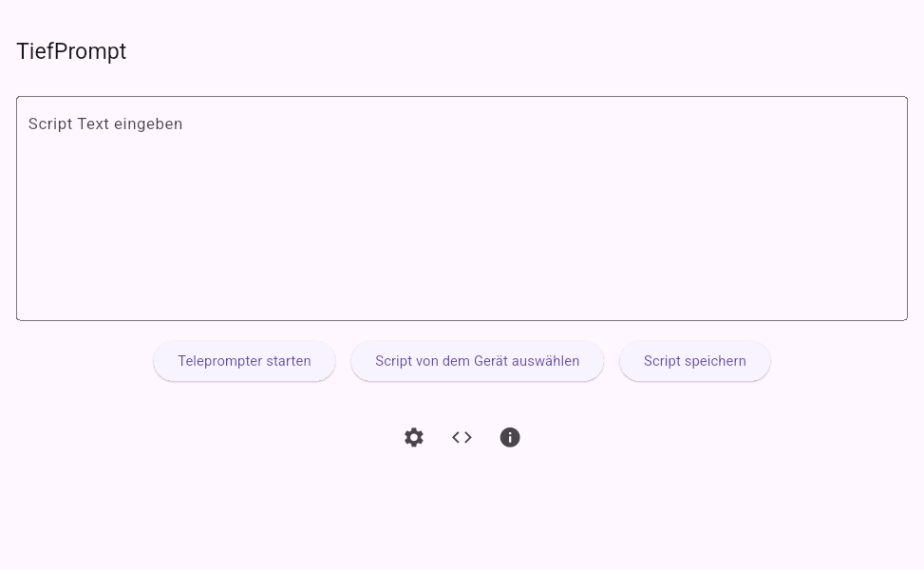
Task: Save the current script
Action: point(694,361)
